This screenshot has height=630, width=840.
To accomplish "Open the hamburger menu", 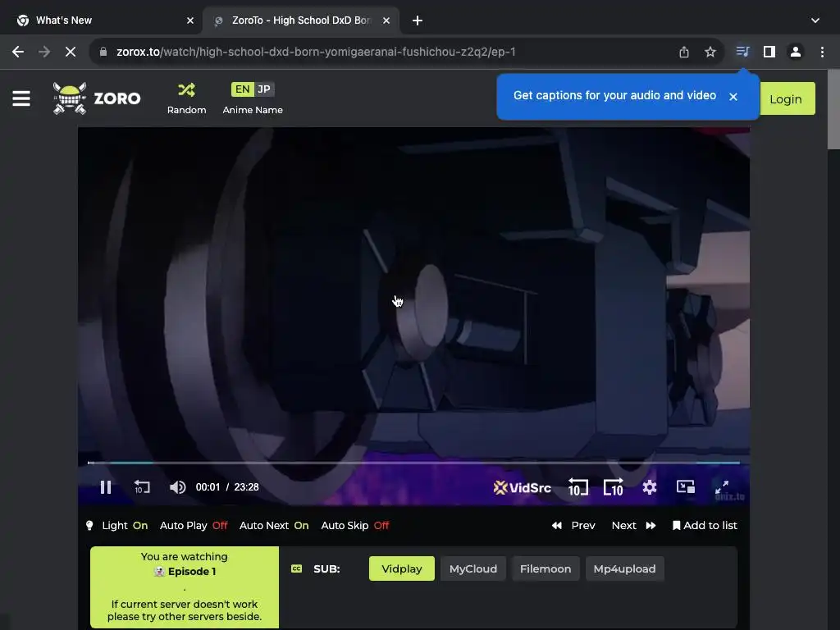I will point(21,98).
